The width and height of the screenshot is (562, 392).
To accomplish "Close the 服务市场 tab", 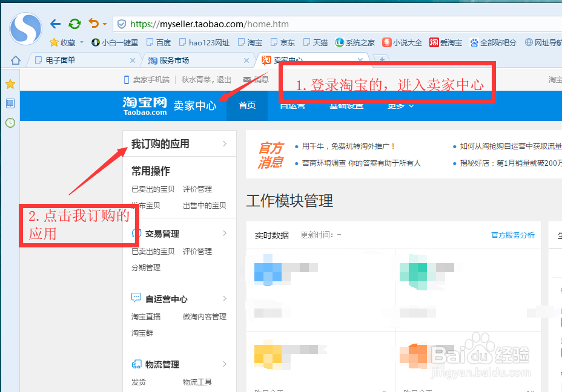I will [246, 60].
